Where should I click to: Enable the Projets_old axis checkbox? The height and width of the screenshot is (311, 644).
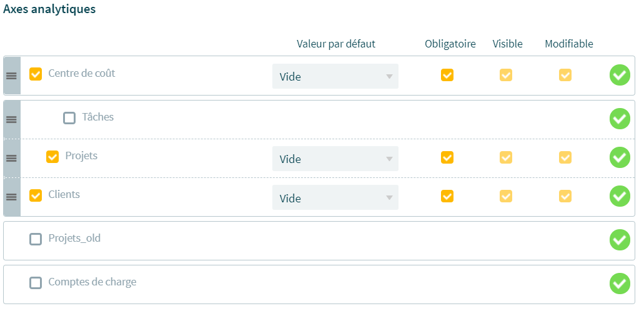36,239
